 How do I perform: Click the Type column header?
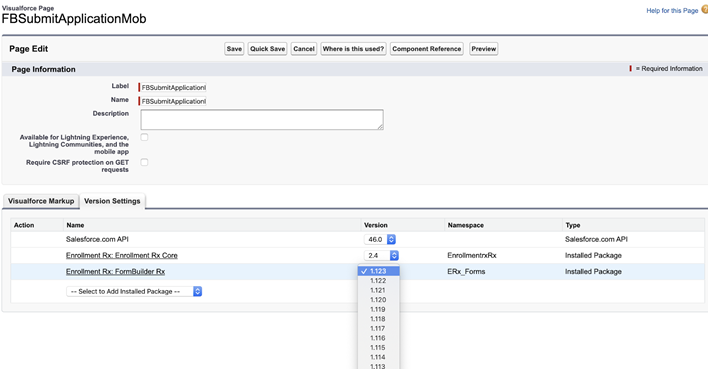573,225
